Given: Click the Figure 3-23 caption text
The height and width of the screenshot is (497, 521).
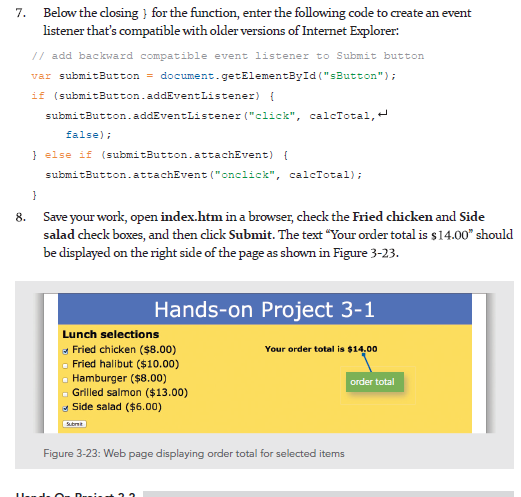Looking at the screenshot, I should pos(194,454).
